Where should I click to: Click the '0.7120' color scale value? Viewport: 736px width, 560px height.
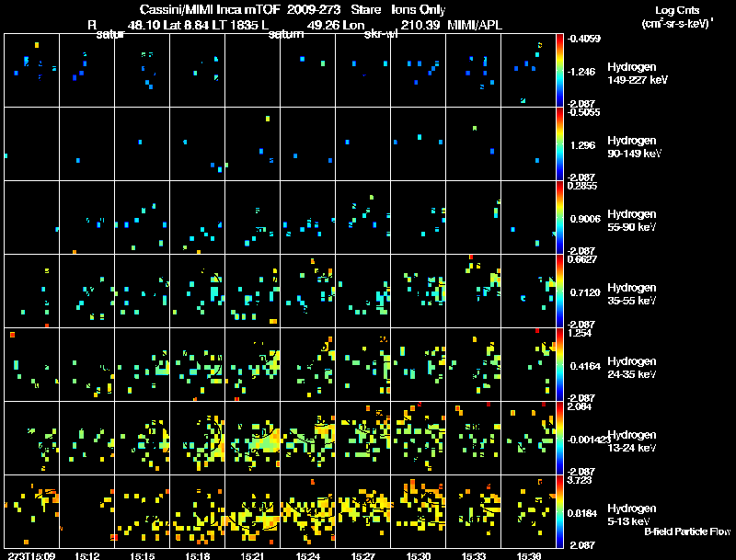coord(585,292)
